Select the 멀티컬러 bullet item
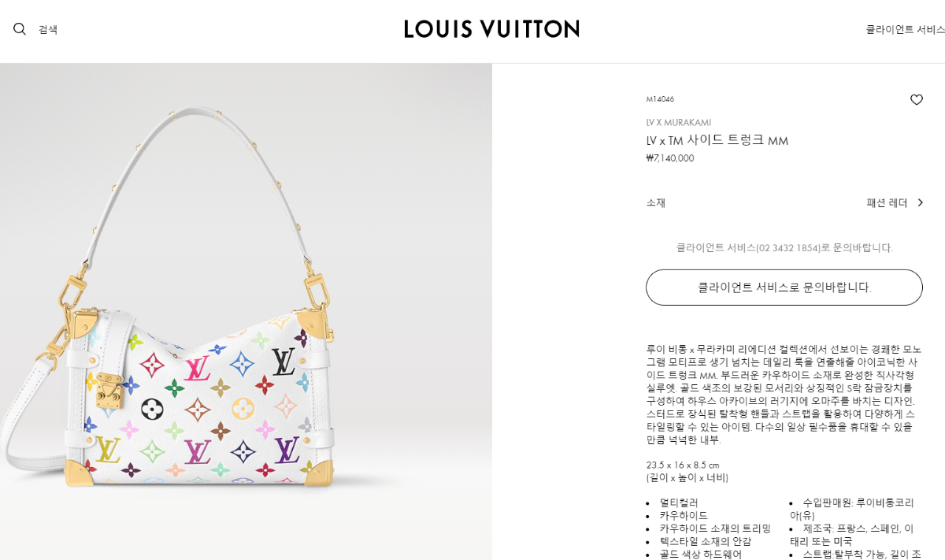Image resolution: width=945 pixels, height=560 pixels. pos(678,503)
